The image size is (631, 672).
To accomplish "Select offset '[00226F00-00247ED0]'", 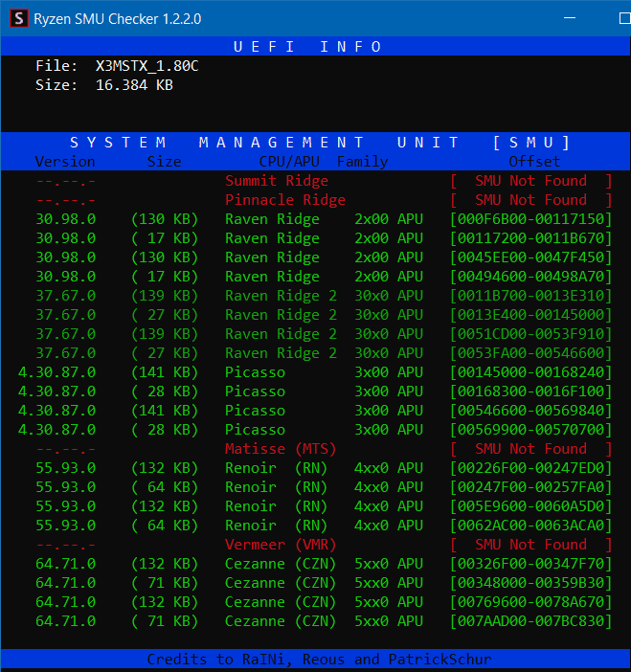I will (x=530, y=468).
